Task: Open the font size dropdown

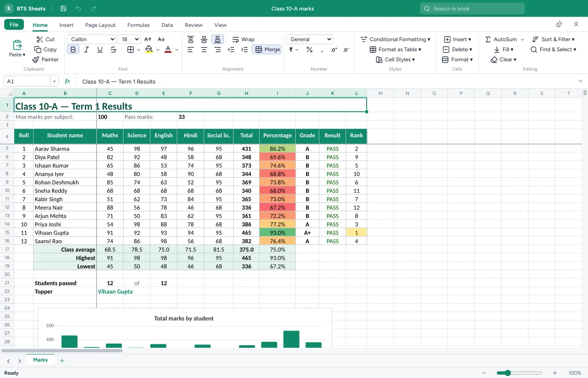Action: click(129, 39)
